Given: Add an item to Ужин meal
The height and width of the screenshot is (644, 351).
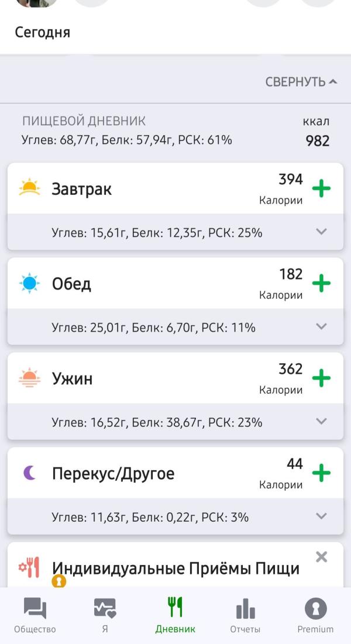Looking at the screenshot, I should [321, 378].
